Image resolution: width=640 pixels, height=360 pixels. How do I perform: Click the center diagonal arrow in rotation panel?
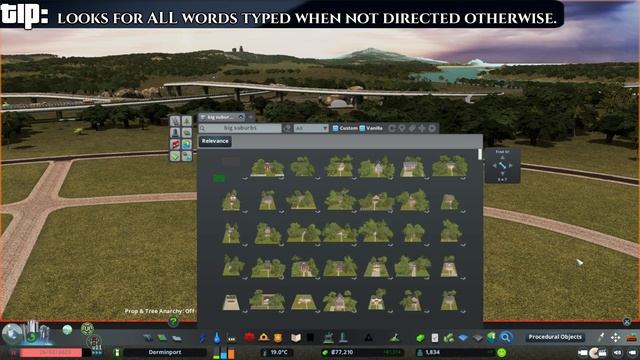[502, 166]
